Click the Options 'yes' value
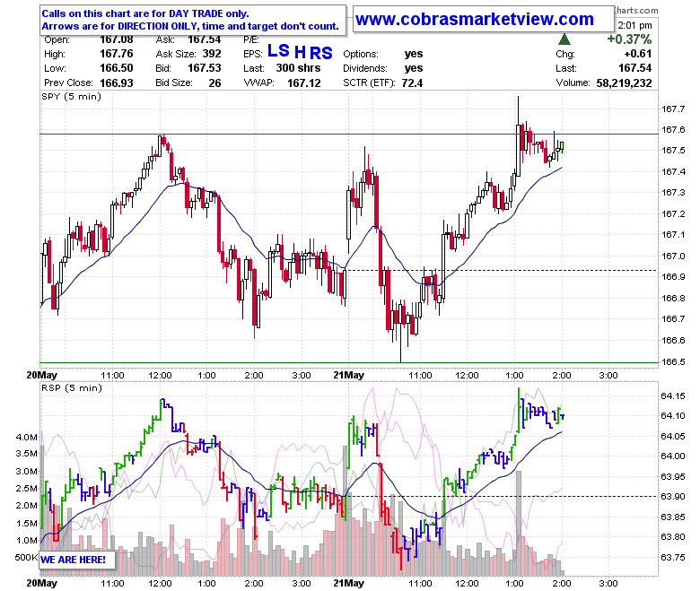 tap(414, 54)
